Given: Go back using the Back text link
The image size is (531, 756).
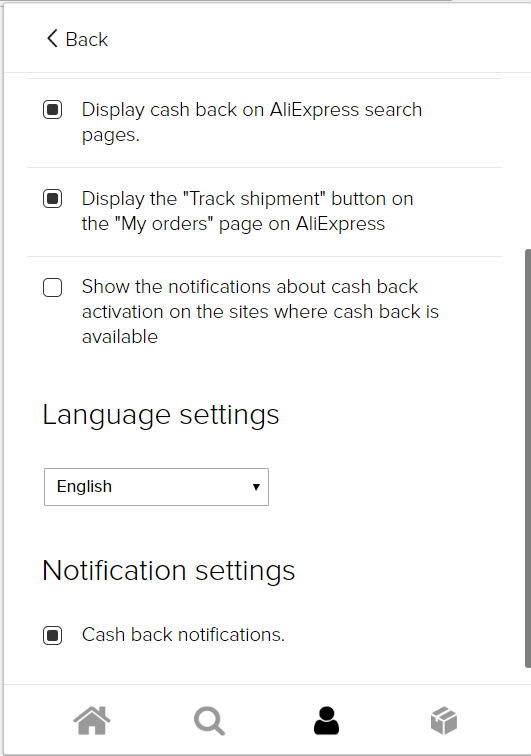Looking at the screenshot, I should (87, 40).
